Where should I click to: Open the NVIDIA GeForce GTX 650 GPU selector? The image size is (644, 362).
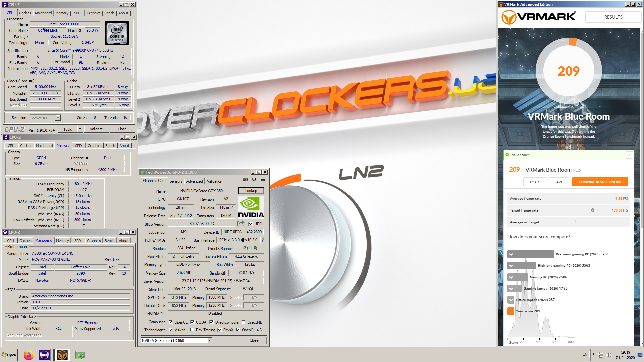click(x=176, y=341)
